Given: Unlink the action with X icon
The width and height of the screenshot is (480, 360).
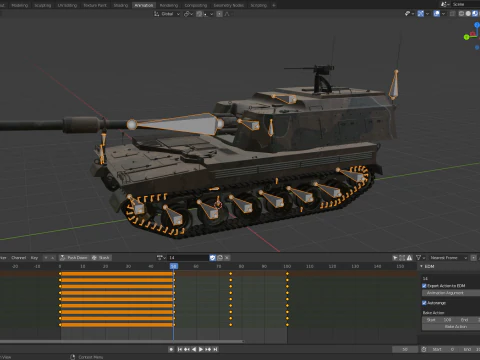Looking at the screenshot, I should pyautogui.click(x=227, y=258).
